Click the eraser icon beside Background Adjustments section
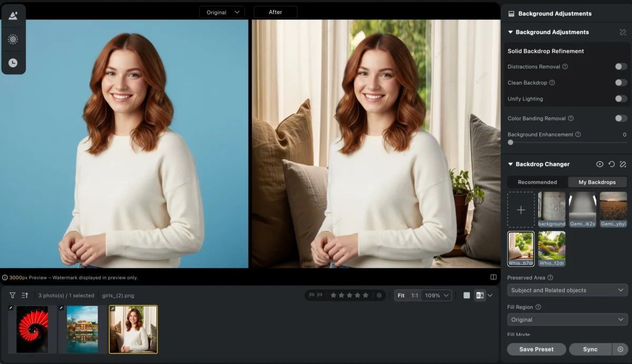This screenshot has height=364, width=632. pos(623,32)
